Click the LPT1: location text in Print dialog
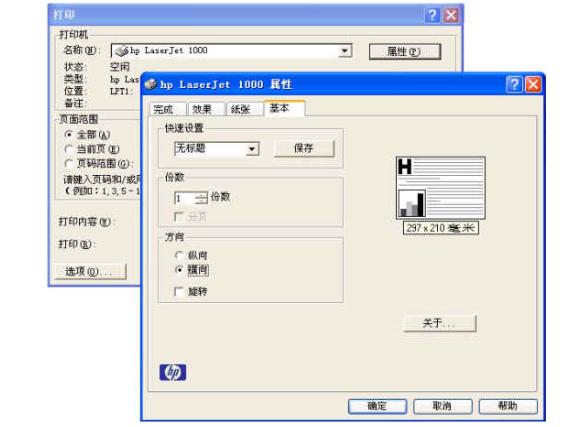Viewport: 585px width, 427px height. click(x=120, y=91)
